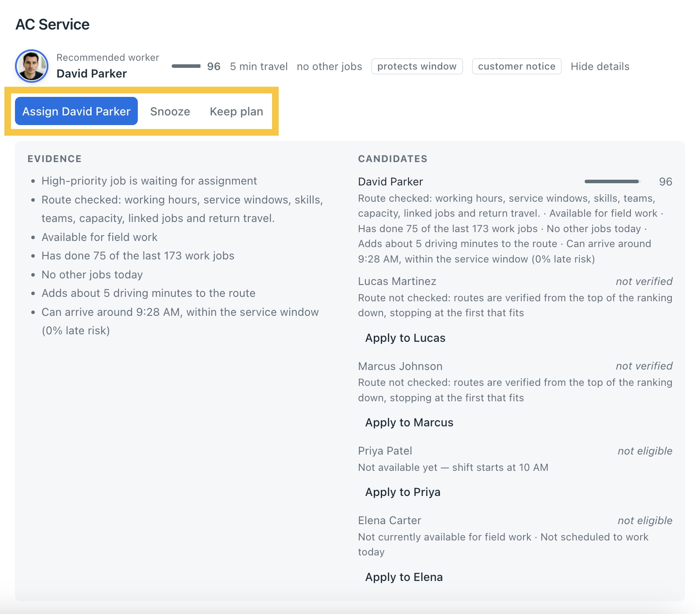Apply the job to Lucas
The width and height of the screenshot is (700, 614).
[x=405, y=338]
